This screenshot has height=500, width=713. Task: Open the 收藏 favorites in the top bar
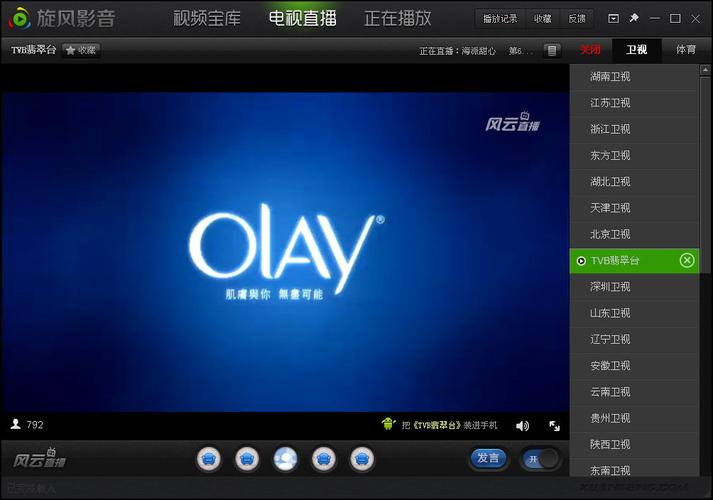click(x=542, y=19)
